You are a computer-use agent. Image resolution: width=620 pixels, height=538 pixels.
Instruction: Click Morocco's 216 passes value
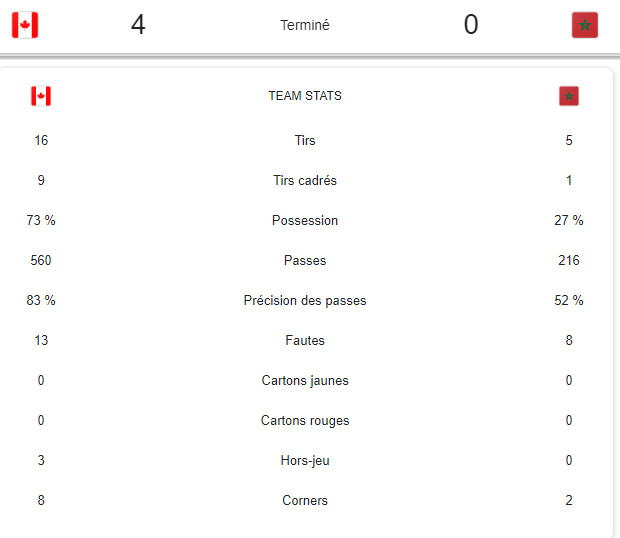pos(569,261)
